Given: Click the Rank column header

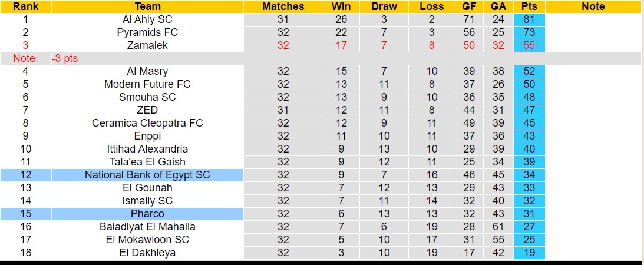Looking at the screenshot, I should (25, 6).
